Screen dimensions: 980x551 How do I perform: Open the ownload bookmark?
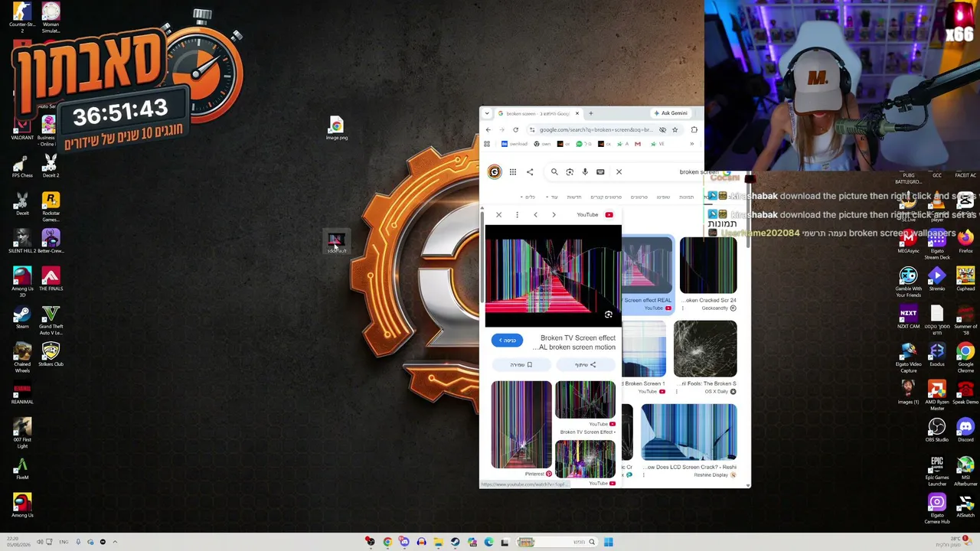[x=514, y=144]
